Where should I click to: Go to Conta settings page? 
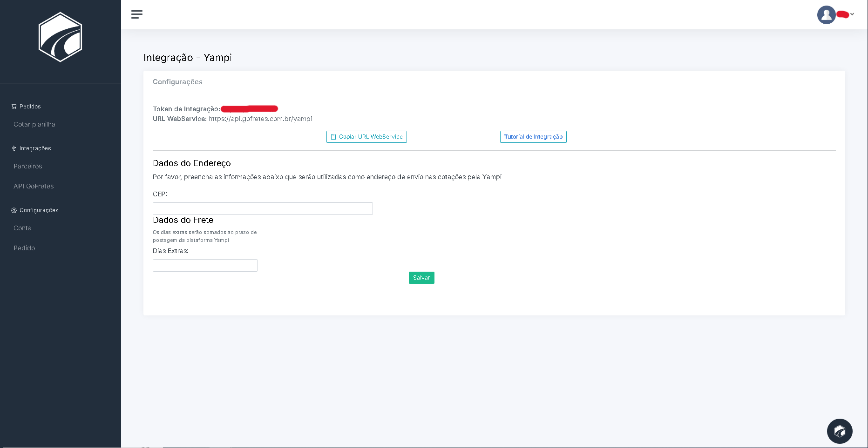(22, 228)
